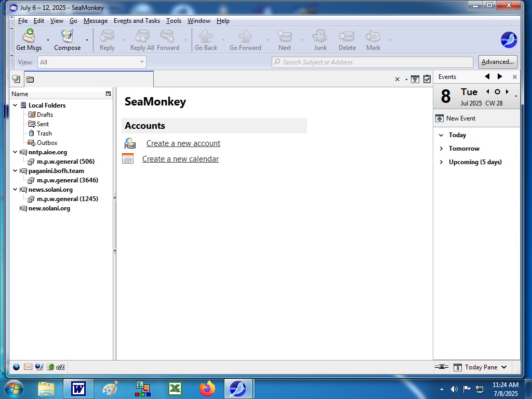
Task: Click the folder pane column picker icon
Action: (108, 94)
